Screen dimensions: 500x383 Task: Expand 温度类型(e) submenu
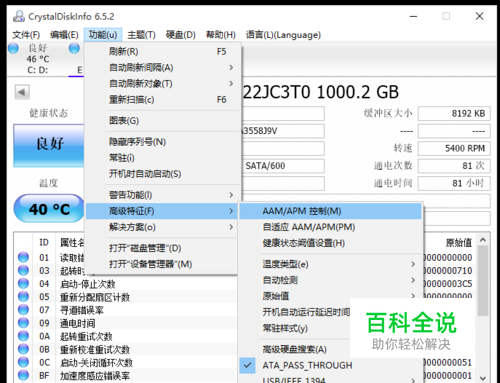(331, 264)
